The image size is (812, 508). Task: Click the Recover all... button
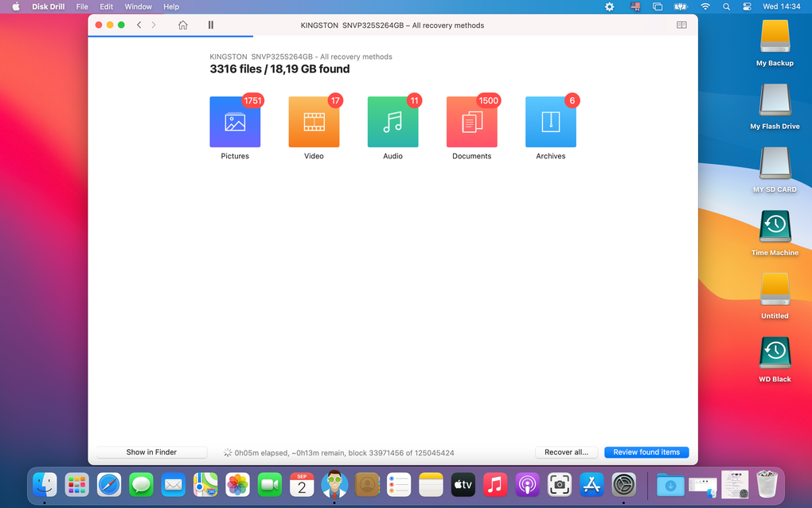tap(566, 452)
